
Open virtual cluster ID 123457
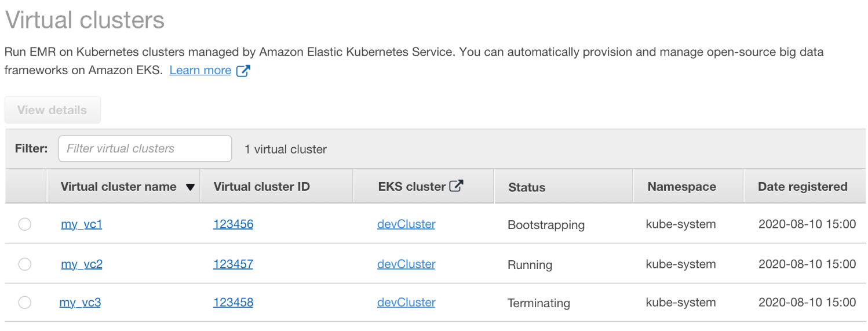(233, 264)
